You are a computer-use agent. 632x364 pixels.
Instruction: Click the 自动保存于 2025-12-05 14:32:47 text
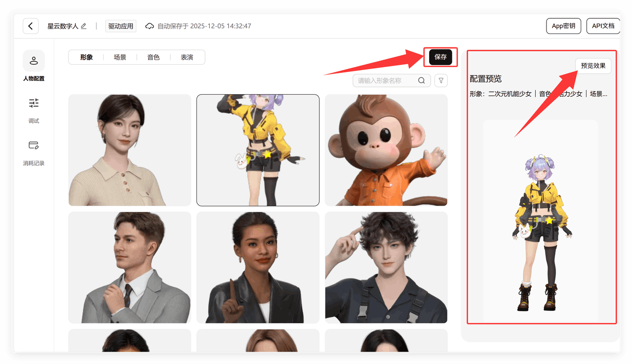(204, 26)
